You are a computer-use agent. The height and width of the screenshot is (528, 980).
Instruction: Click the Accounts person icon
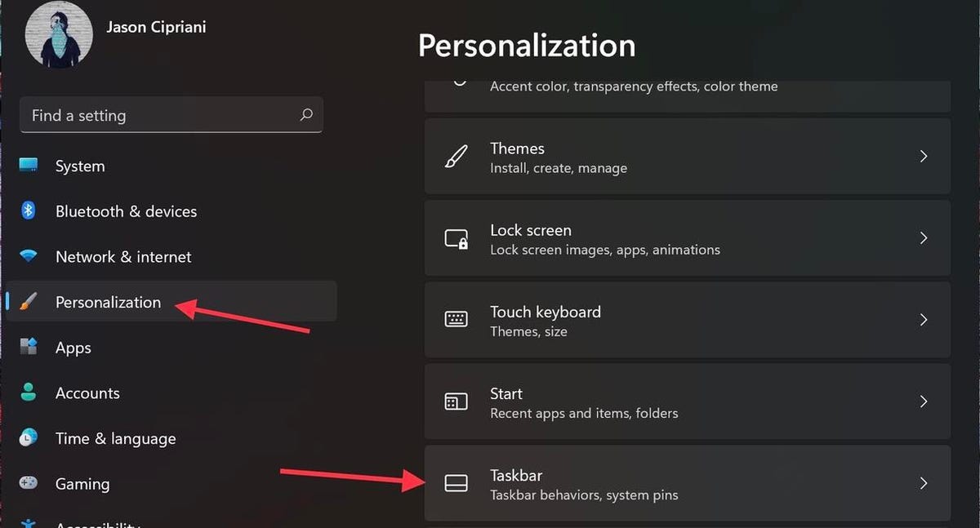click(29, 393)
